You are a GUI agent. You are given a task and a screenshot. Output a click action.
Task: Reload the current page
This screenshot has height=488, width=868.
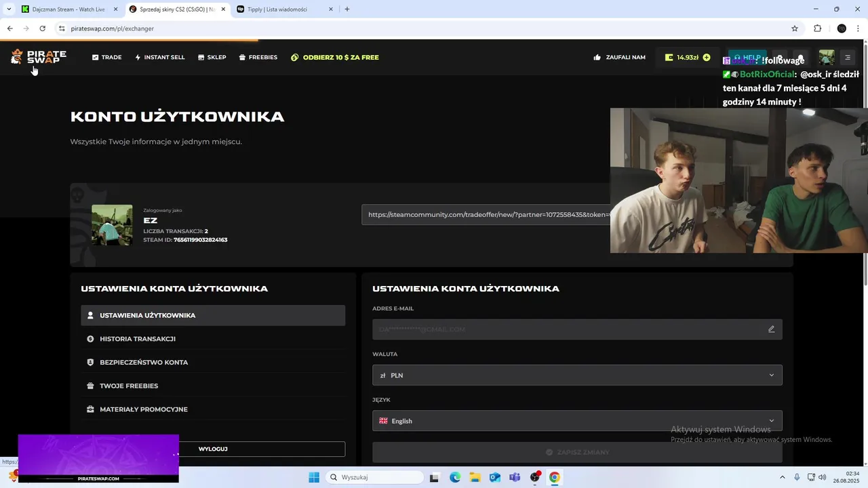(x=42, y=28)
